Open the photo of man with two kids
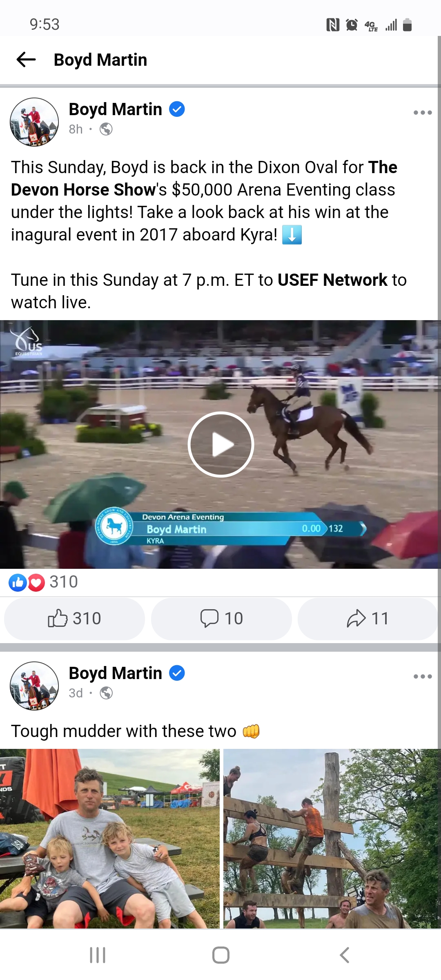 point(110,838)
